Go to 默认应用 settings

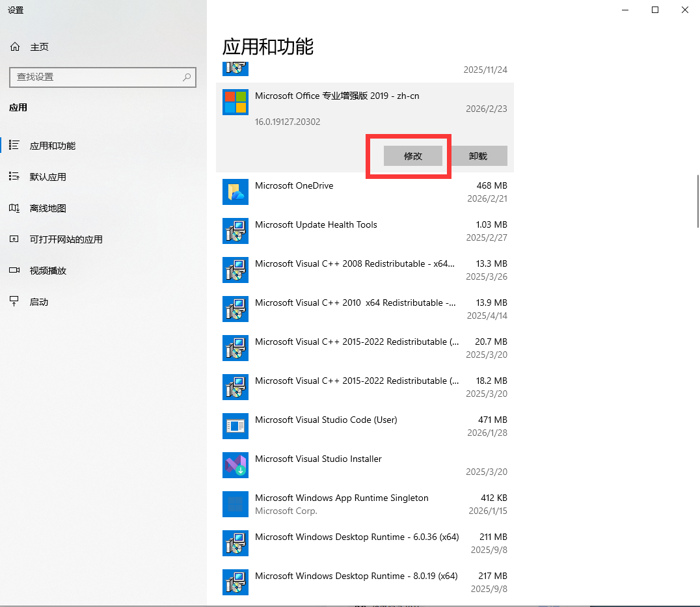point(103,177)
